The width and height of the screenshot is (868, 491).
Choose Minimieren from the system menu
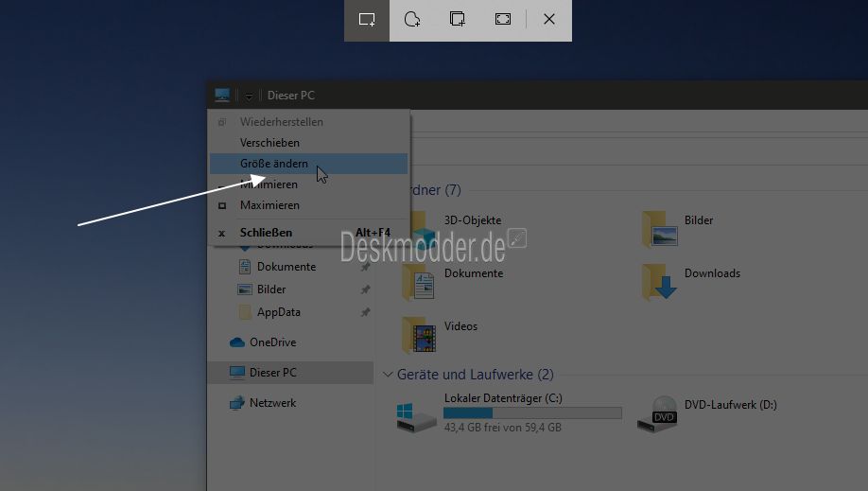(x=309, y=184)
